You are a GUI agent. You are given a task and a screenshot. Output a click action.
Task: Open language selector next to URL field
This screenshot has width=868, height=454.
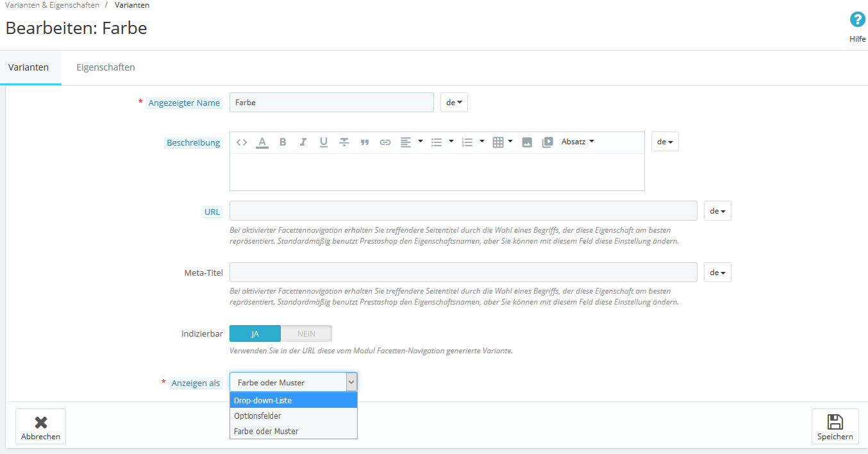point(717,211)
